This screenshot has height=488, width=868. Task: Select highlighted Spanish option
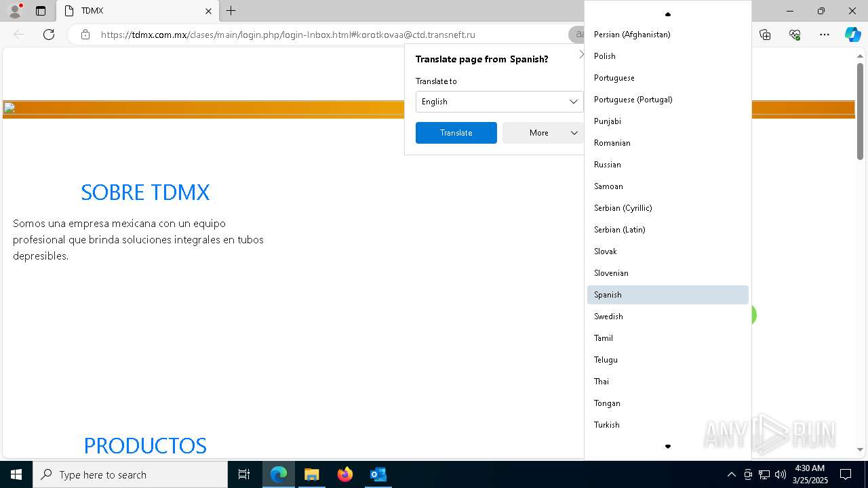[668, 295]
